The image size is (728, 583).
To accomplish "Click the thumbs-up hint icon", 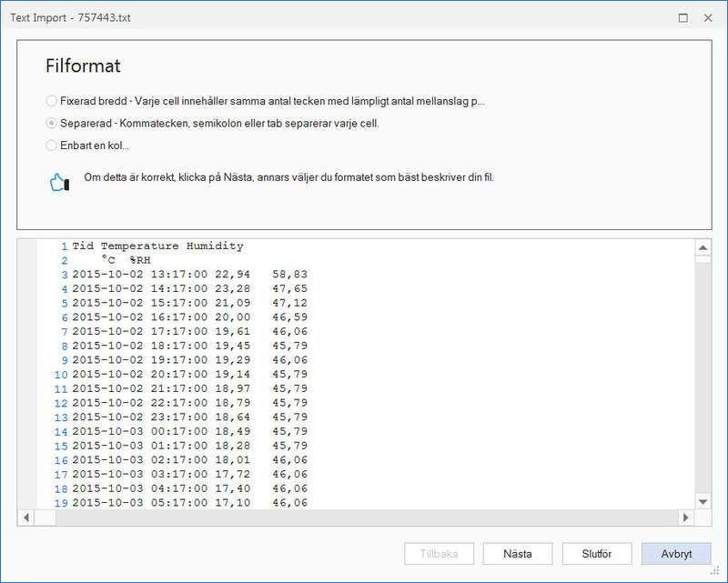I will [59, 183].
